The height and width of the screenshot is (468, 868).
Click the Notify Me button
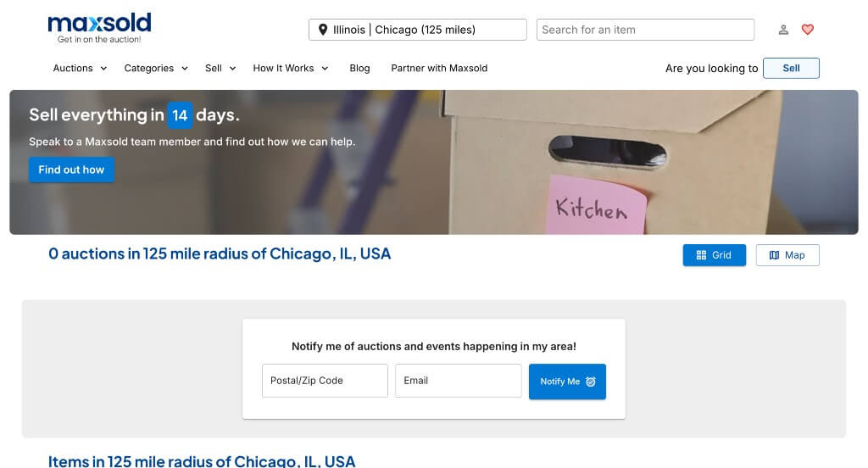[x=567, y=382]
